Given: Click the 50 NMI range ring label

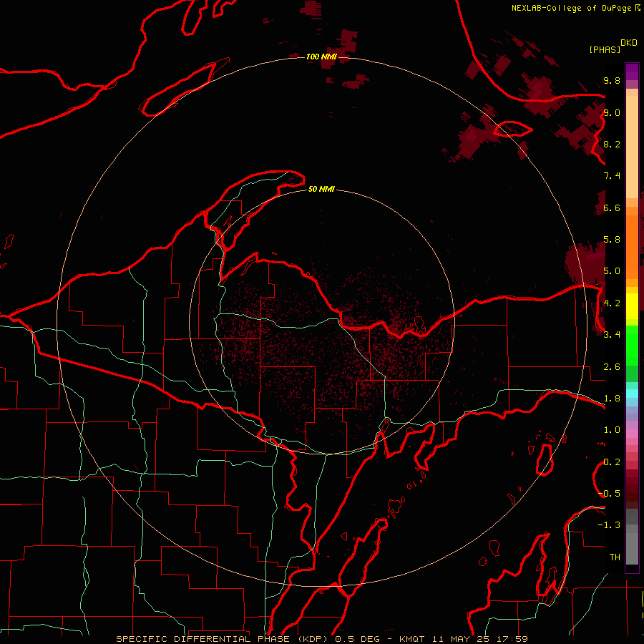Looking at the screenshot, I should tap(321, 189).
